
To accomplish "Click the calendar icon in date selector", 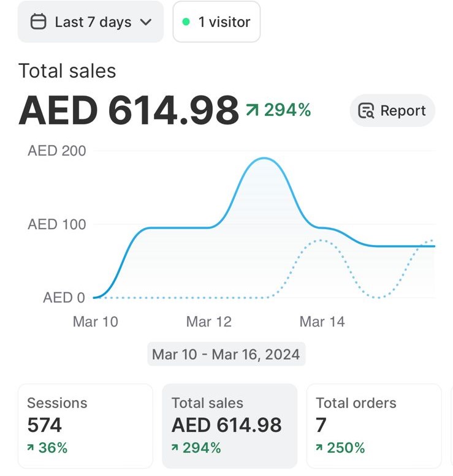I will pyautogui.click(x=39, y=22).
